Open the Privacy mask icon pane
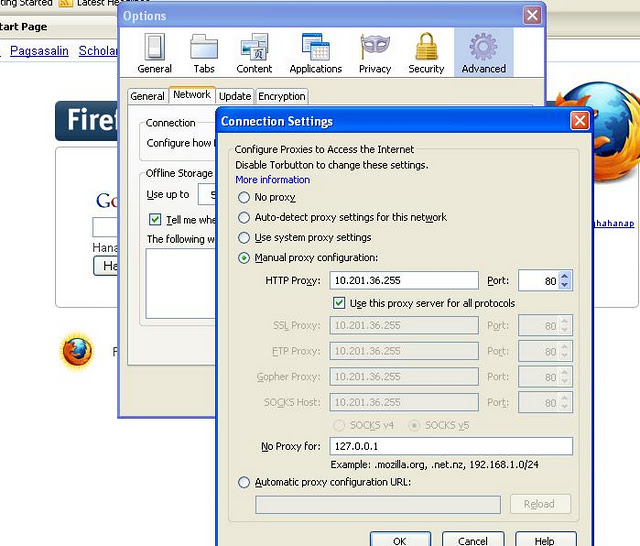 pyautogui.click(x=375, y=53)
